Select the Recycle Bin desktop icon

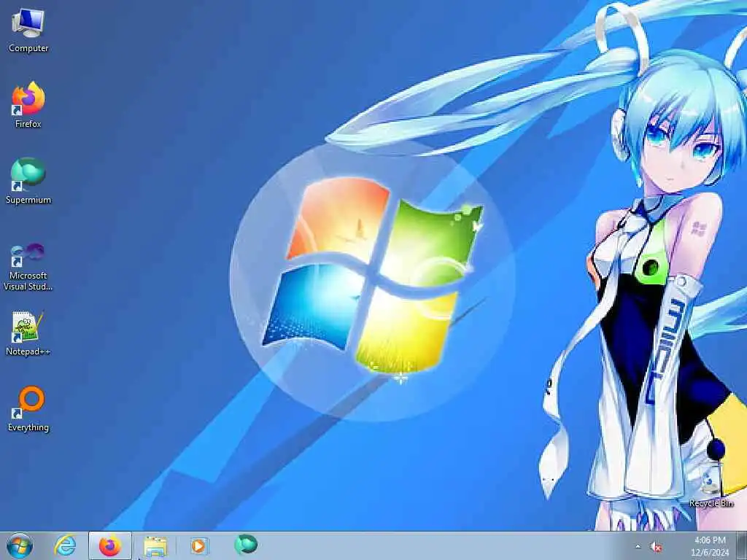click(711, 486)
